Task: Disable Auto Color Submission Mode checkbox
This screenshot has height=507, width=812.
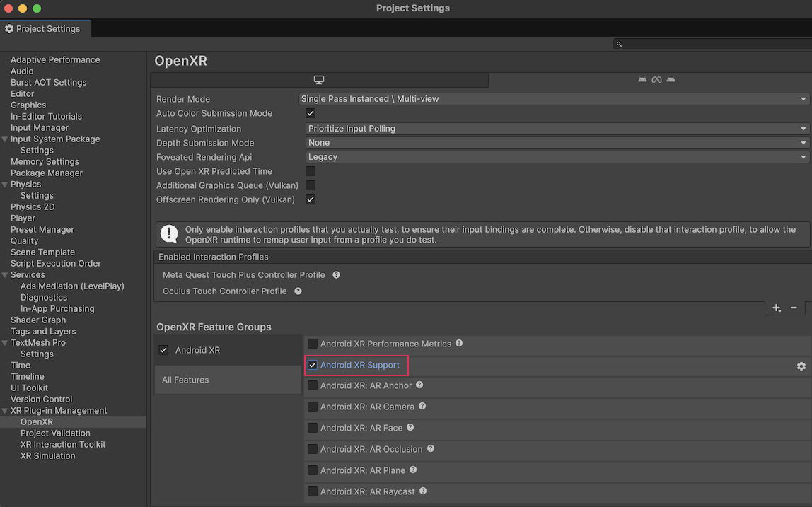Action: pyautogui.click(x=311, y=113)
